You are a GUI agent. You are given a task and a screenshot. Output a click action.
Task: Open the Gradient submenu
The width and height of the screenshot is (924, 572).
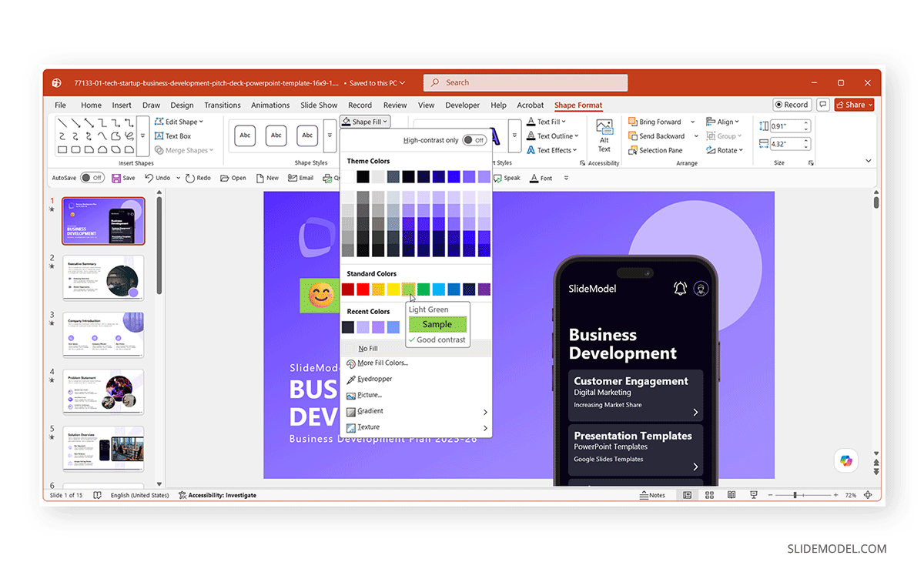(416, 411)
